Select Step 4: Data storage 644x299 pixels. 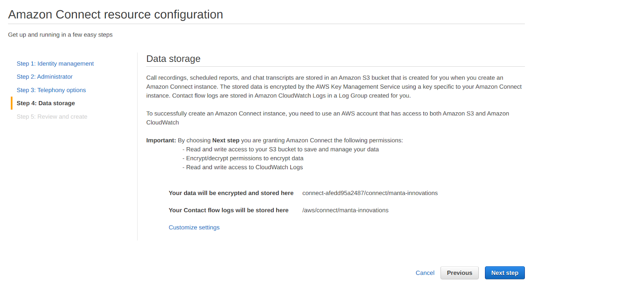(46, 103)
